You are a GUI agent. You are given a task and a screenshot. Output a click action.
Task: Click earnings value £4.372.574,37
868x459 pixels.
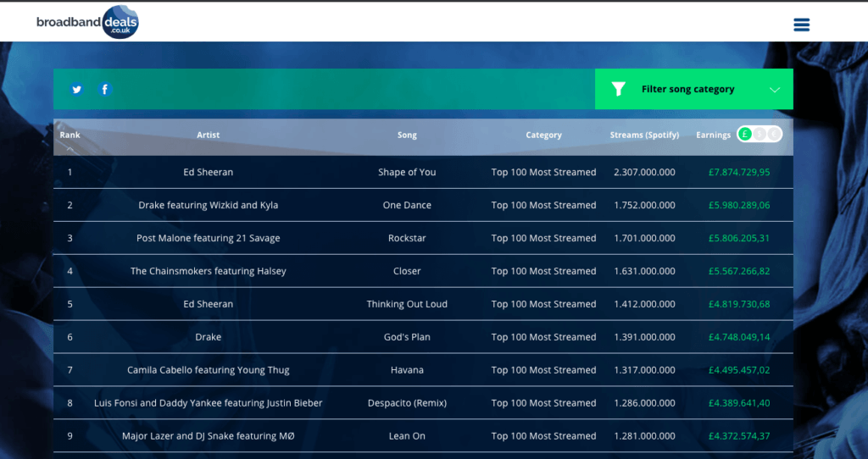(x=739, y=436)
